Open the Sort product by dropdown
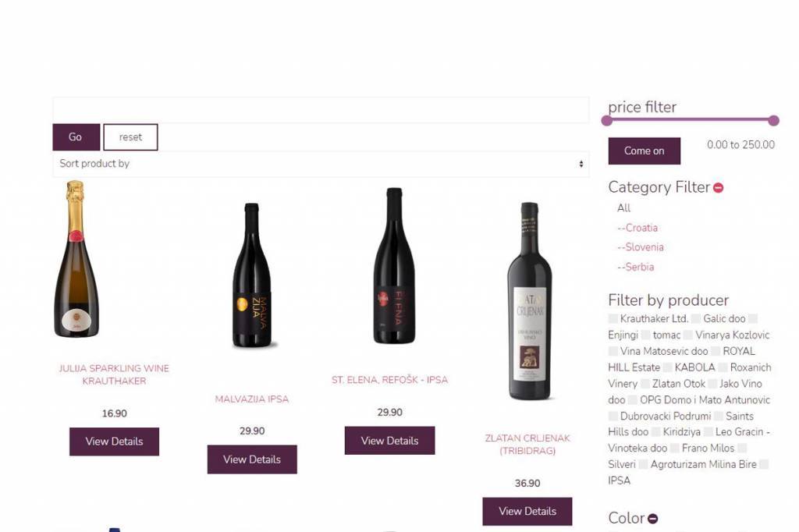 (x=321, y=164)
